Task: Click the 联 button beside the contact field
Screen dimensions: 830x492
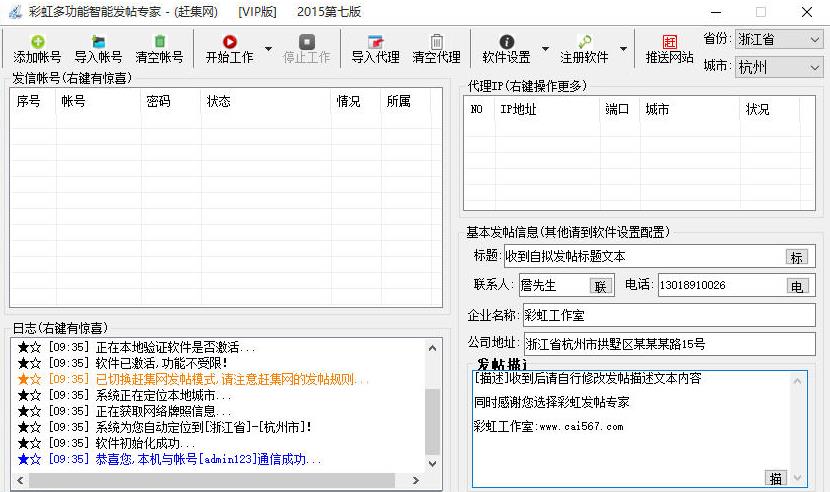Action: point(600,286)
